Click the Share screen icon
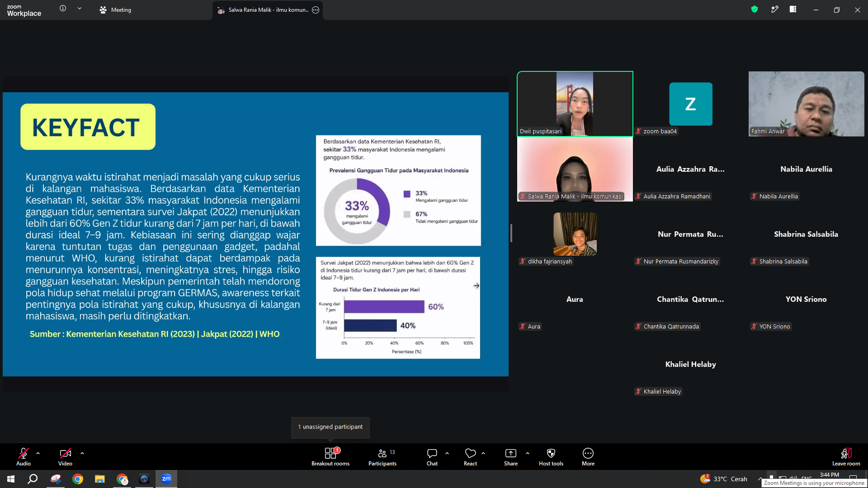Viewport: 868px width, 488px height. tap(511, 453)
